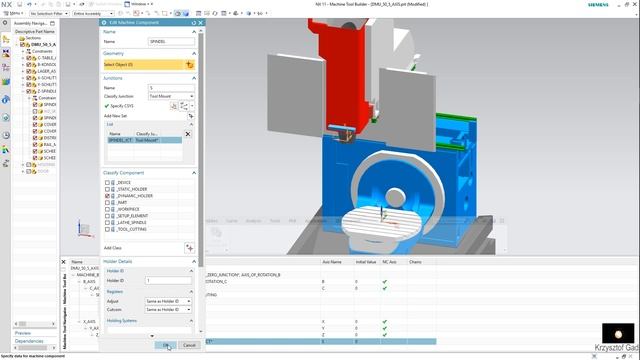Viewport: 640px width, 360px height.
Task: Check the _SETUP_ELEMENT class checkbox
Action: (x=107, y=216)
